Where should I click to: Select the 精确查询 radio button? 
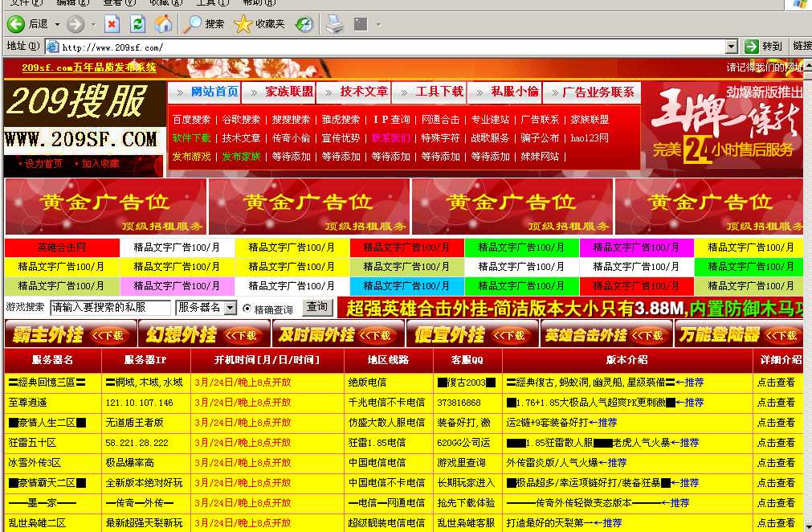tap(247, 308)
